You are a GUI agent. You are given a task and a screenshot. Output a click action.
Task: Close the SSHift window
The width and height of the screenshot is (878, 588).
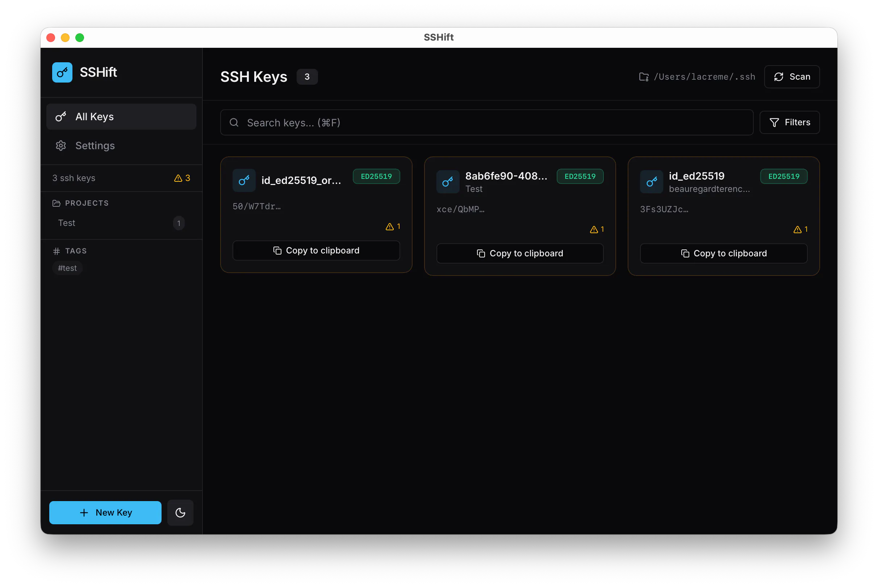click(51, 38)
